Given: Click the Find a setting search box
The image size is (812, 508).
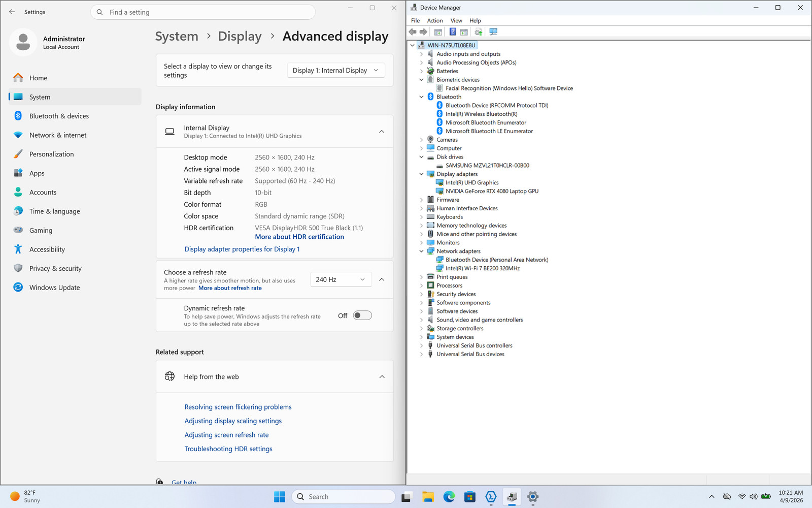Looking at the screenshot, I should coord(203,12).
